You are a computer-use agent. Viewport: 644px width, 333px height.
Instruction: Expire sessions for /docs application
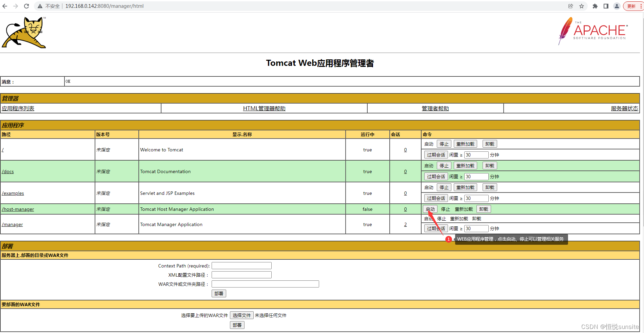(436, 177)
